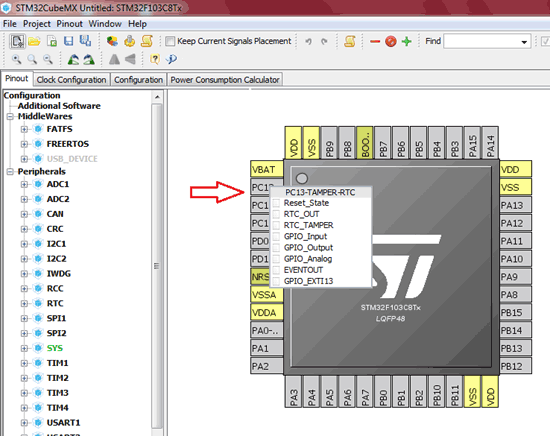Switch to the Configuration tab
Image resolution: width=550 pixels, height=436 pixels.
[x=139, y=80]
